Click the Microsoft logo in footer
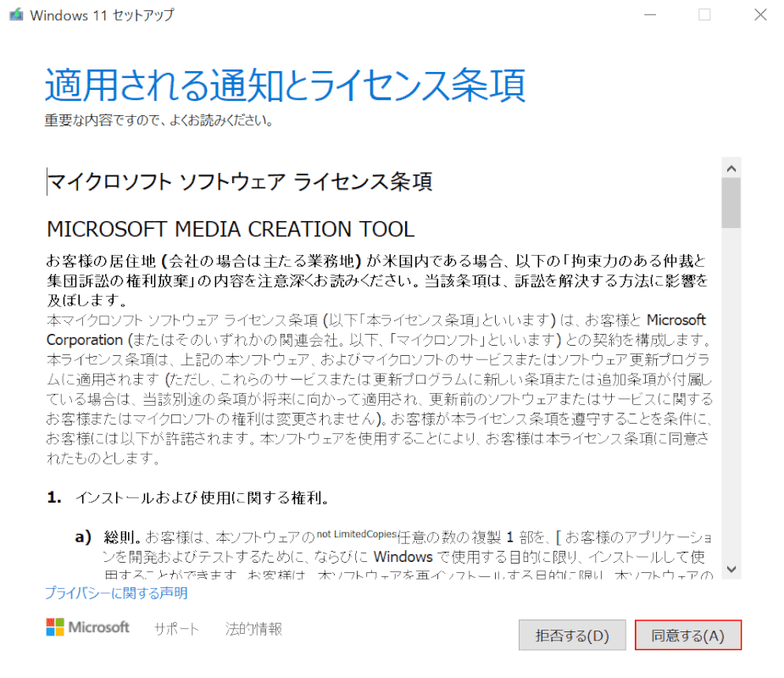Image resolution: width=784 pixels, height=678 pixels. [x=87, y=627]
